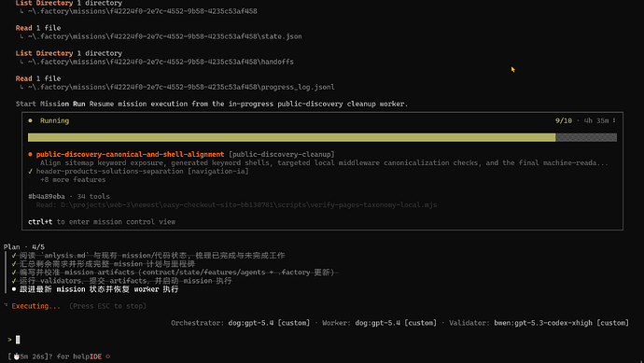644x363 pixels.
Task: Click the ? for help hint
Action: pos(68,356)
